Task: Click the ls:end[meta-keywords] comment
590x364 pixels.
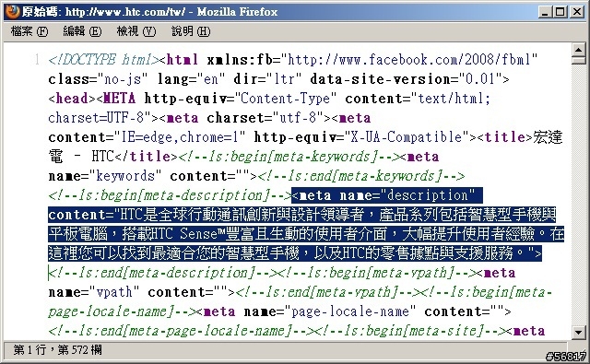Action: [x=361, y=176]
